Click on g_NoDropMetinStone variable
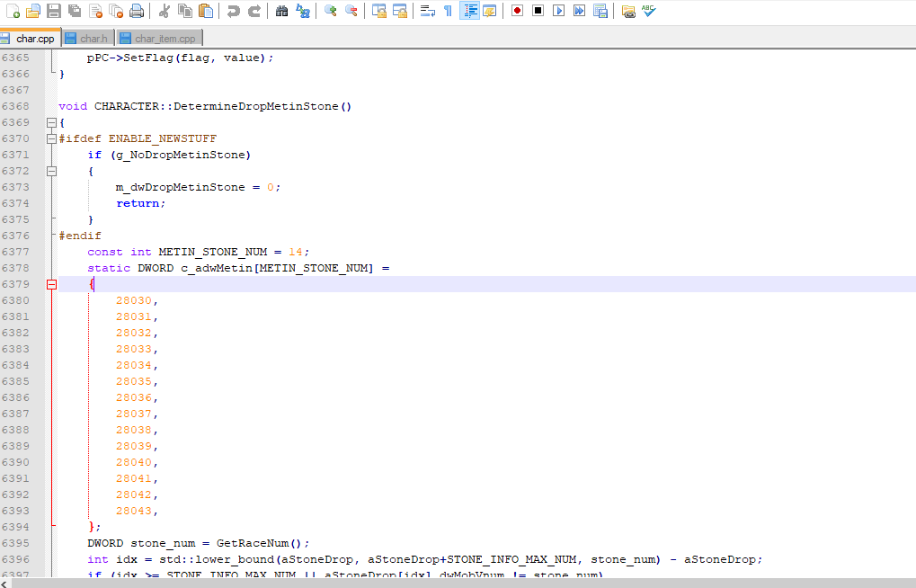 tap(181, 155)
